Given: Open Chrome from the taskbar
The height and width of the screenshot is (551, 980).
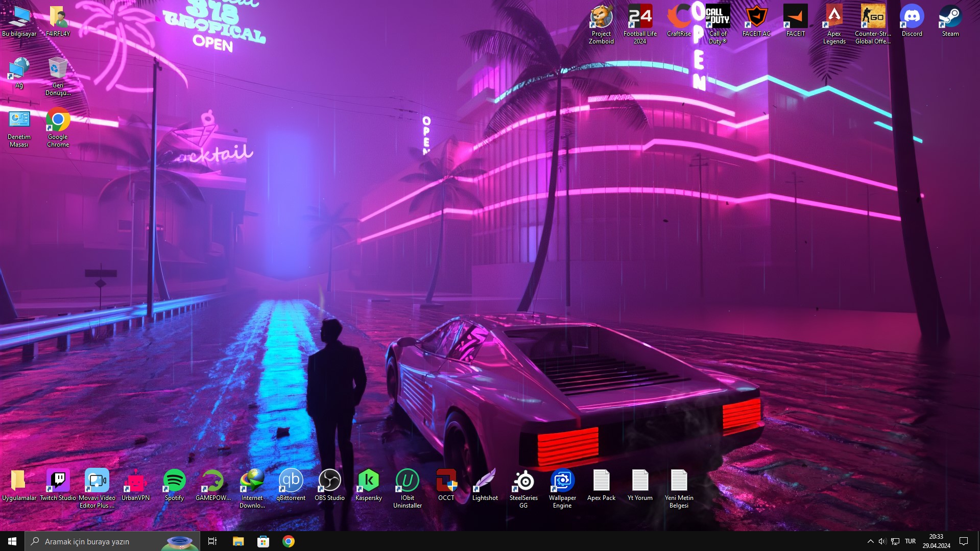Looking at the screenshot, I should click(x=289, y=541).
